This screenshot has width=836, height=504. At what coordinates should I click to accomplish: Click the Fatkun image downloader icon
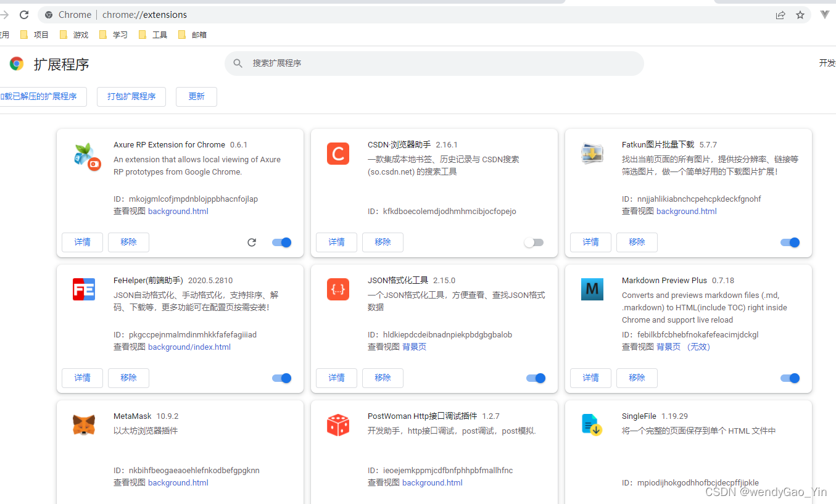coord(592,154)
